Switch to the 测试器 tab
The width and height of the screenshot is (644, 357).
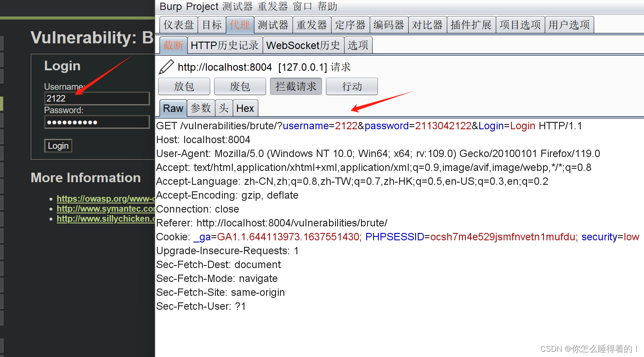[x=273, y=25]
